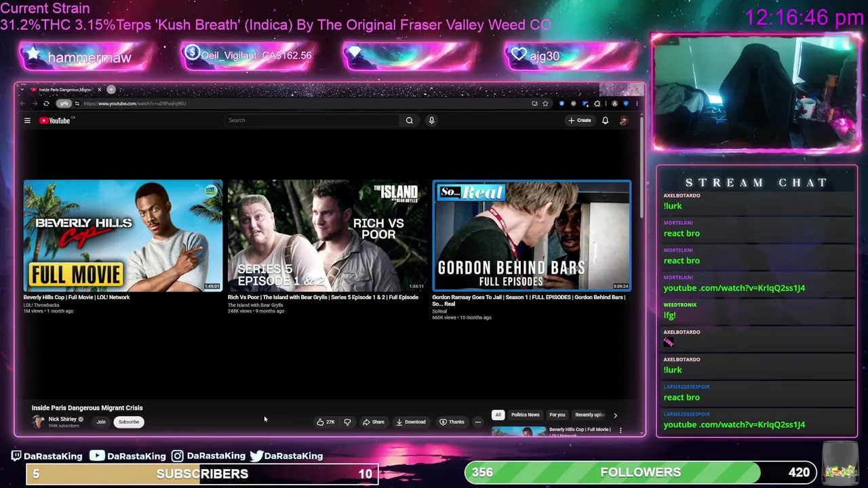Screen dimensions: 868x488
Task: Open LOL! Throwbacks channel link
Action: [x=41, y=305]
